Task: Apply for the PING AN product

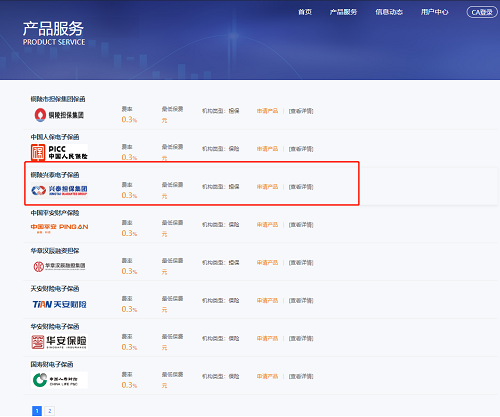Action: 267,225
